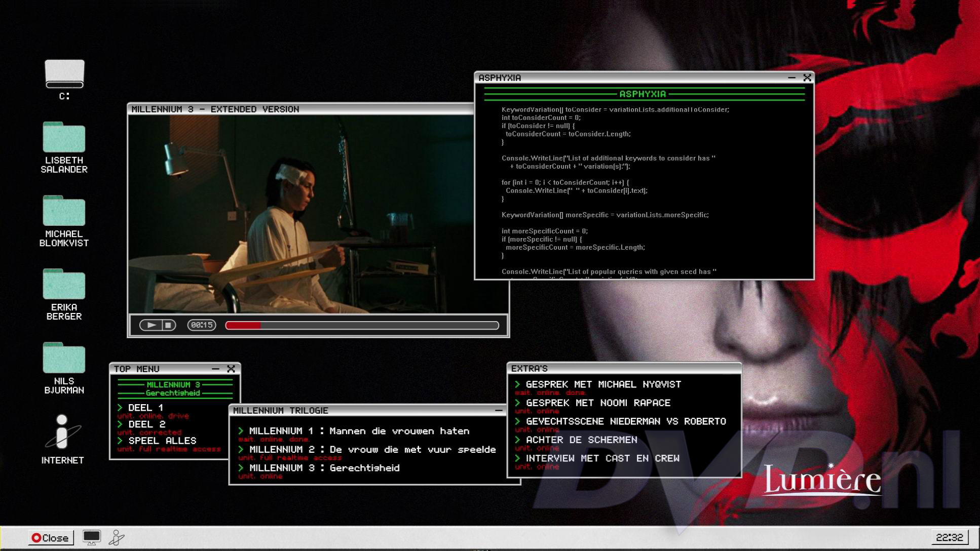Screen dimensions: 980x551
Task: Click the Close button in taskbar
Action: 50,537
